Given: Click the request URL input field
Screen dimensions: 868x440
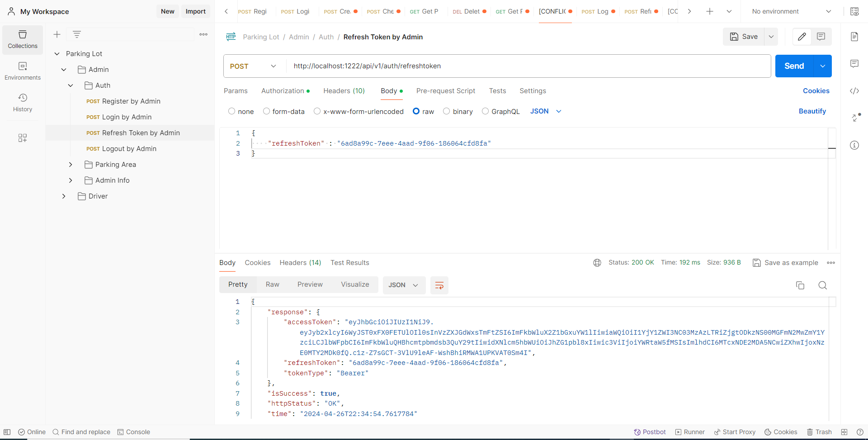Looking at the screenshot, I should point(528,66).
